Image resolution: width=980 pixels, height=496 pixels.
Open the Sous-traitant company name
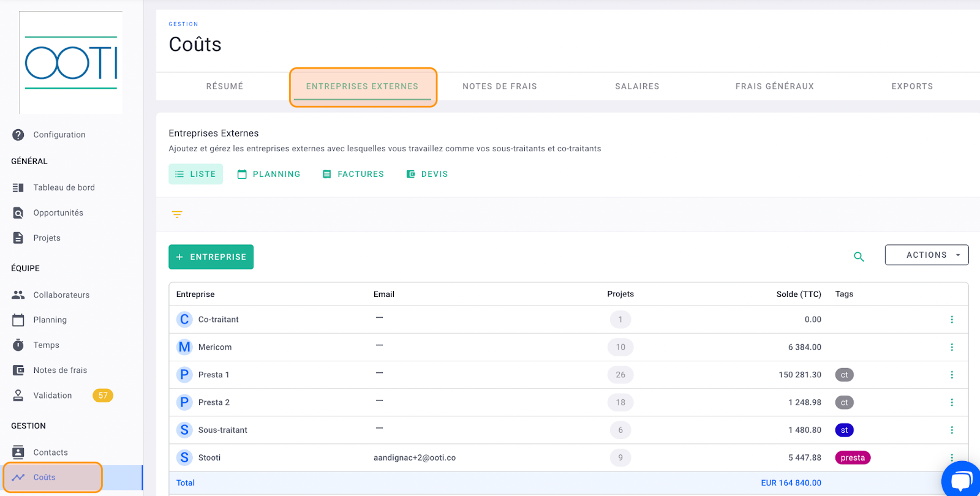coord(223,430)
